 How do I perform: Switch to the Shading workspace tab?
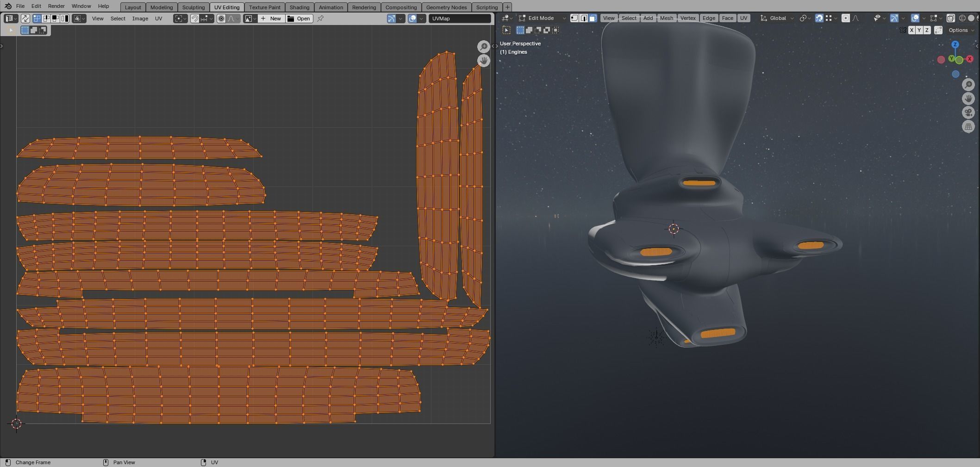click(x=300, y=7)
